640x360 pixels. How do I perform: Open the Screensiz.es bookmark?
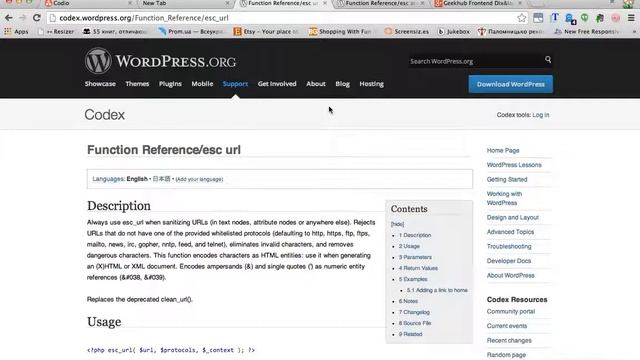click(x=407, y=31)
